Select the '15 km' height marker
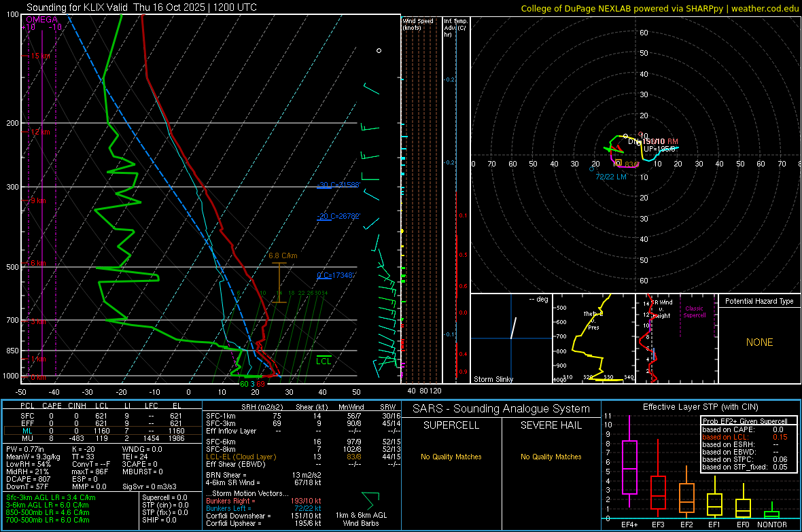The width and height of the screenshot is (802, 532). click(x=40, y=56)
